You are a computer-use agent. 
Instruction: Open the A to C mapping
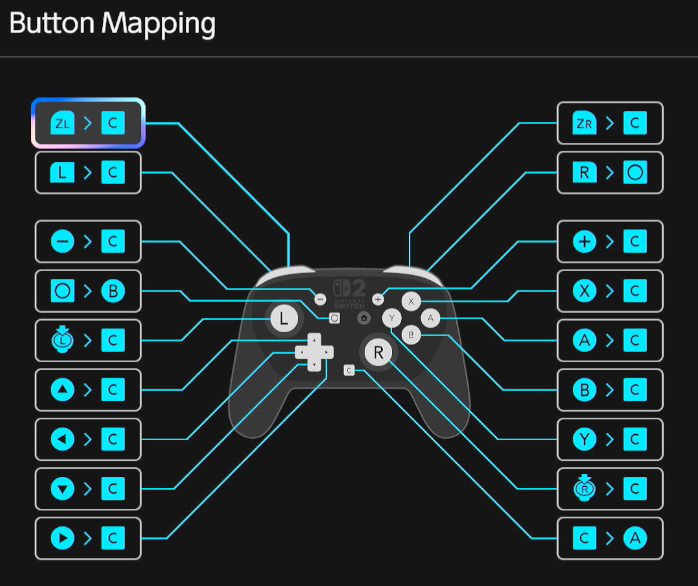click(610, 340)
